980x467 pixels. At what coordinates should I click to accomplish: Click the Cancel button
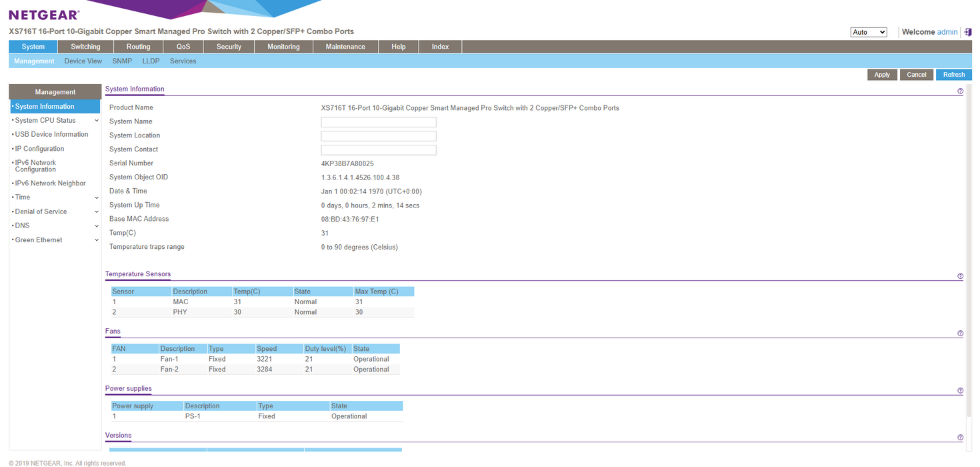coord(917,75)
